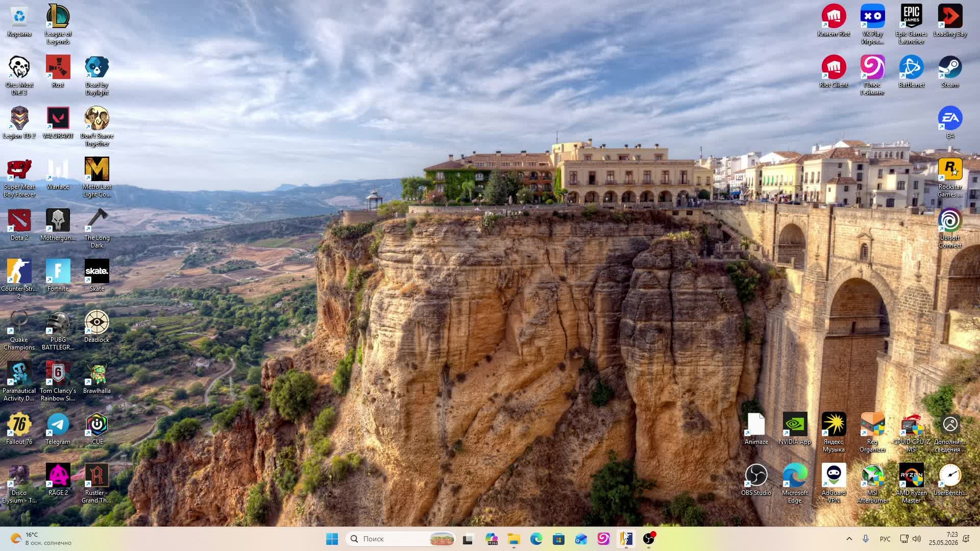Image resolution: width=980 pixels, height=551 pixels.
Task: Launch the Rust game shortcut
Action: (58, 72)
